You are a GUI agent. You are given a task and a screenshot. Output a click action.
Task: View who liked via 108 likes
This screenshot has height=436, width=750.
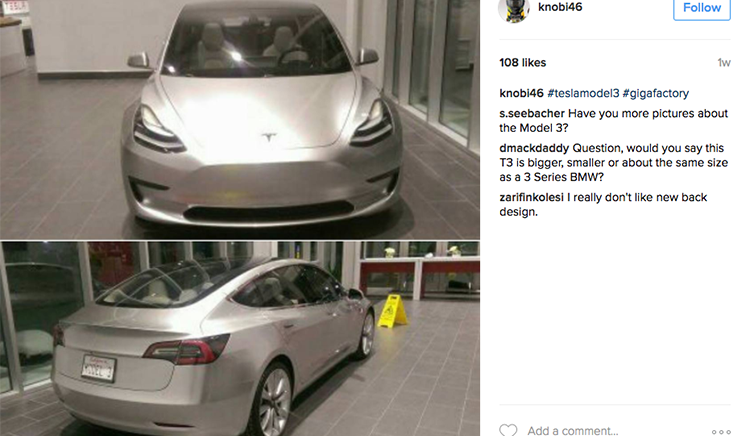522,63
